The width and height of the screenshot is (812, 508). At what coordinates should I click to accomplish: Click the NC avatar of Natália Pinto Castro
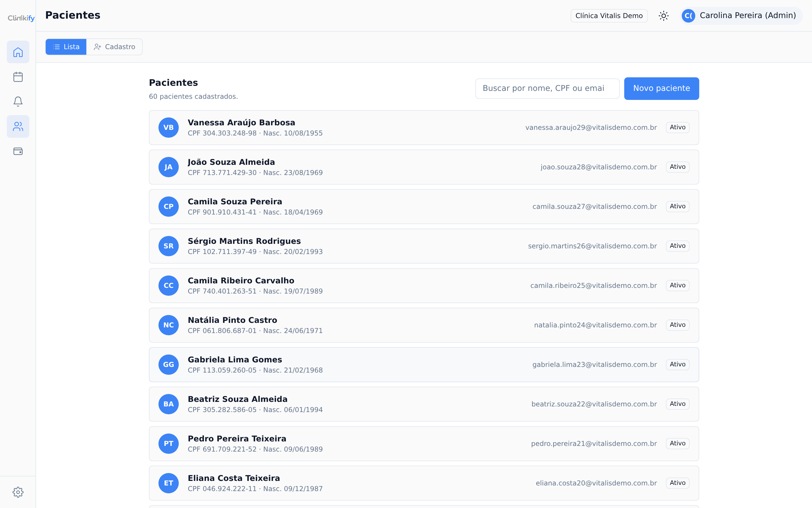[168, 325]
